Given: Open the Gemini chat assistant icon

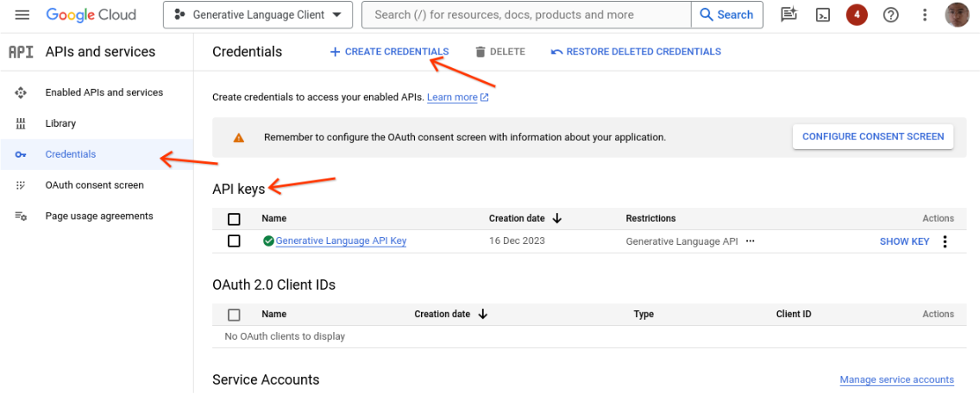Looking at the screenshot, I should [x=788, y=15].
